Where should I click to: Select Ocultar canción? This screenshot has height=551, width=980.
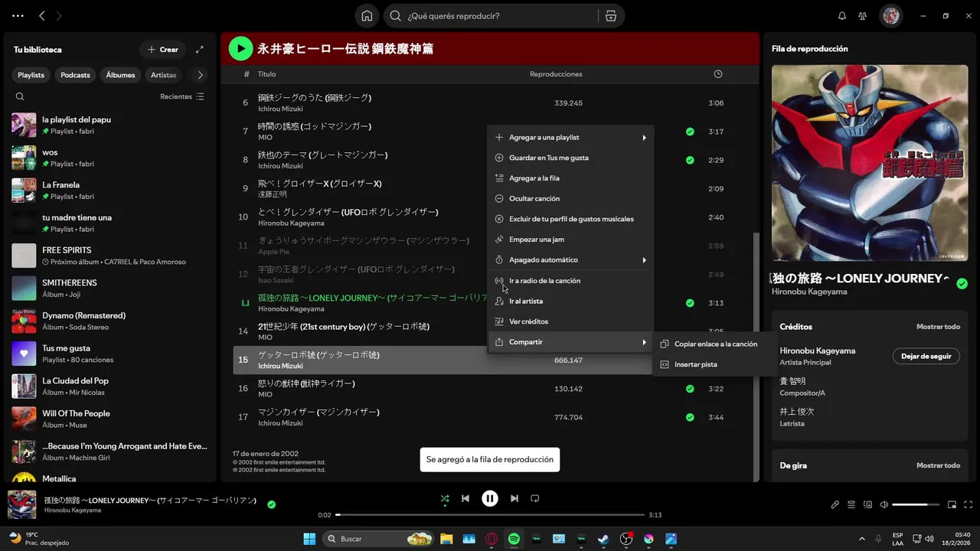571,199
